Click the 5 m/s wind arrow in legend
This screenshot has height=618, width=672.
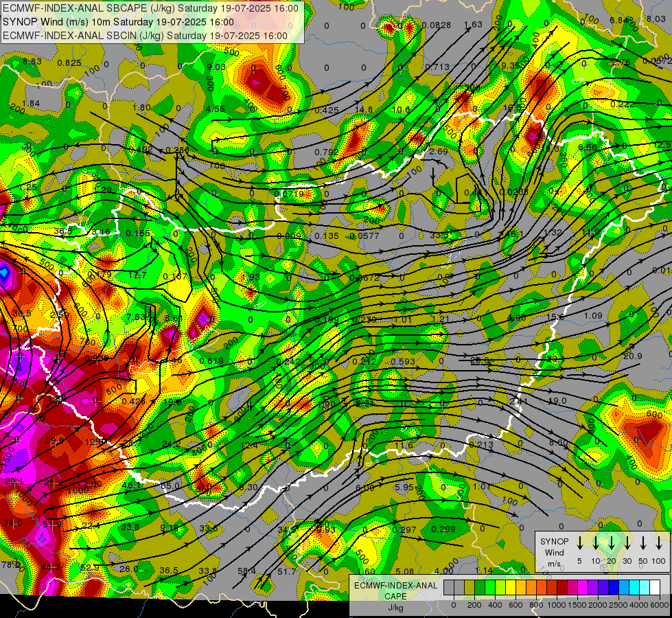[579, 543]
